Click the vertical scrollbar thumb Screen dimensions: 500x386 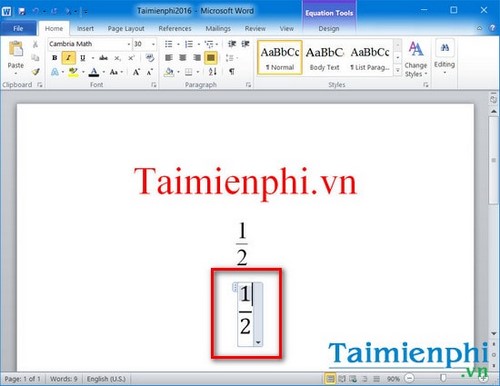[494, 161]
